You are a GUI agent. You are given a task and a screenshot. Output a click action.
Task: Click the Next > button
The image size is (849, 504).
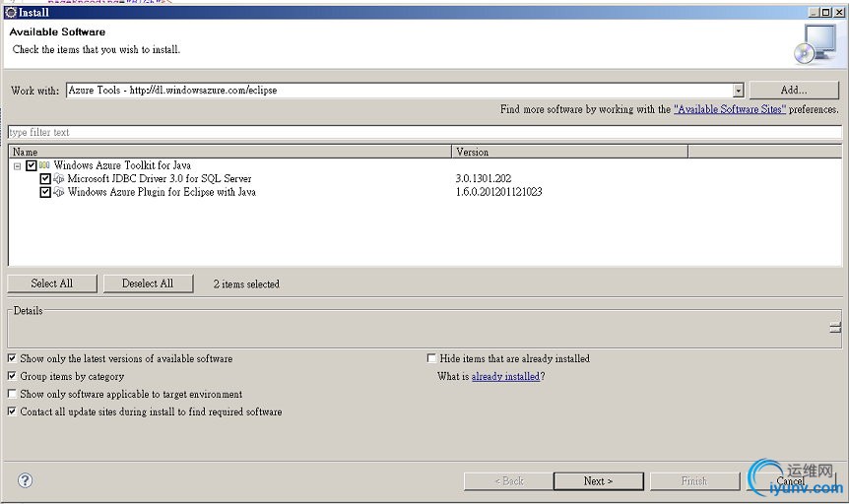click(x=598, y=480)
